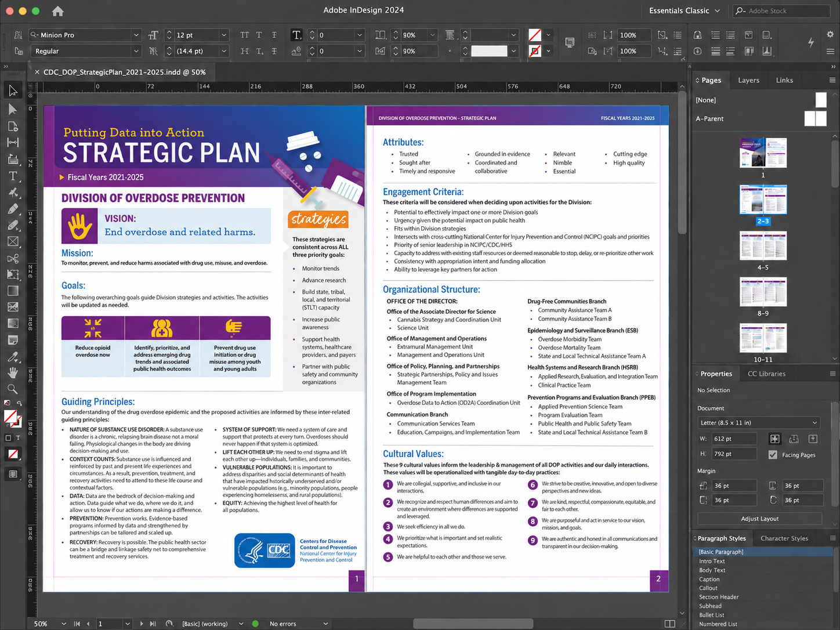Open the Letter page size dropdown
This screenshot has height=630, width=840.
coord(759,422)
